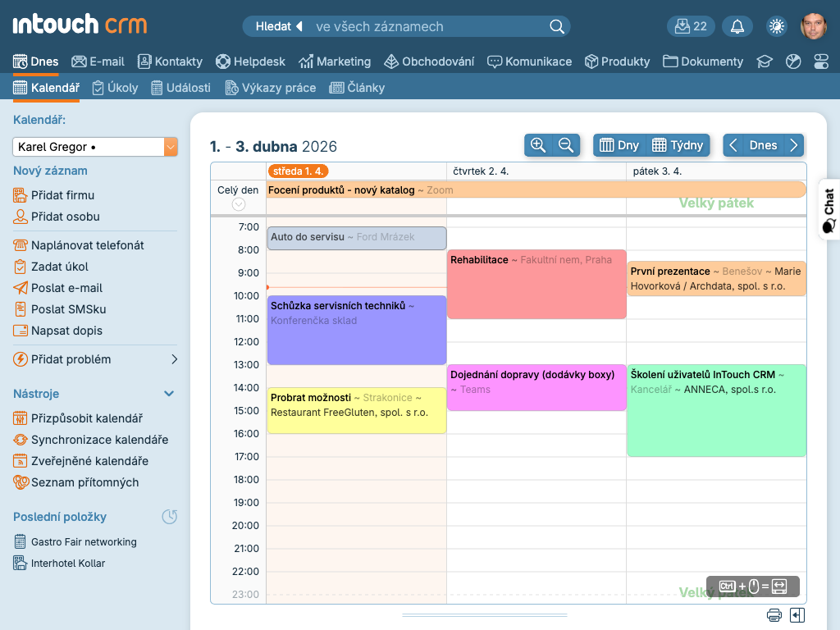This screenshot has width=840, height=630.
Task: Click the zoom in magnifier icon
Action: (x=538, y=145)
